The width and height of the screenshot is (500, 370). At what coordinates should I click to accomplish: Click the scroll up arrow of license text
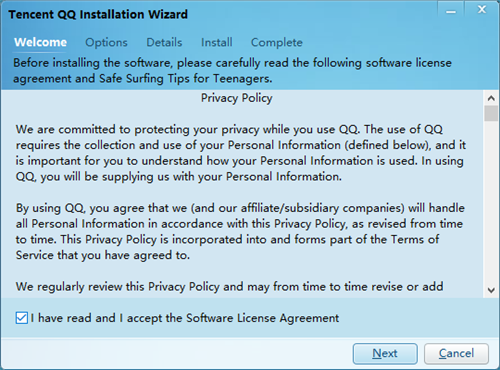point(491,98)
